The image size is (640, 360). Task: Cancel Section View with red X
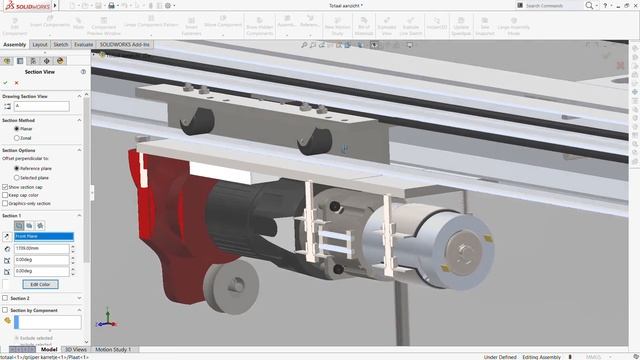pos(17,83)
